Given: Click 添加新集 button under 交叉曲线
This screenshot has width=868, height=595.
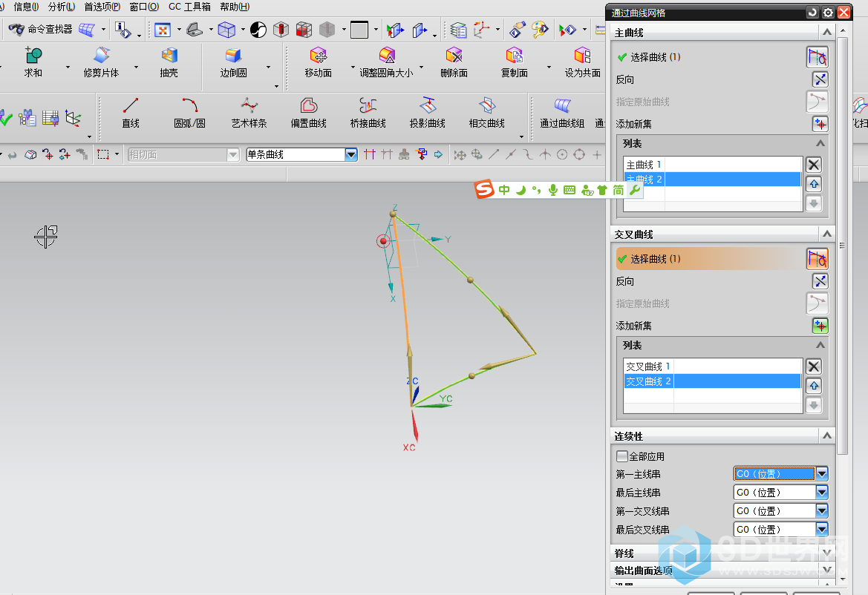Looking at the screenshot, I should (x=819, y=326).
